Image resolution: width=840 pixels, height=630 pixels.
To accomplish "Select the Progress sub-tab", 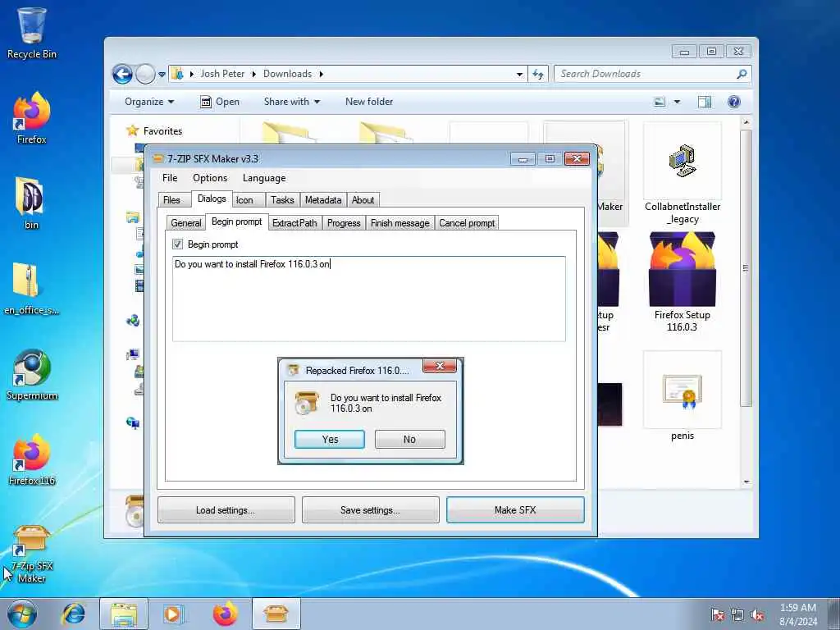I will (x=344, y=223).
